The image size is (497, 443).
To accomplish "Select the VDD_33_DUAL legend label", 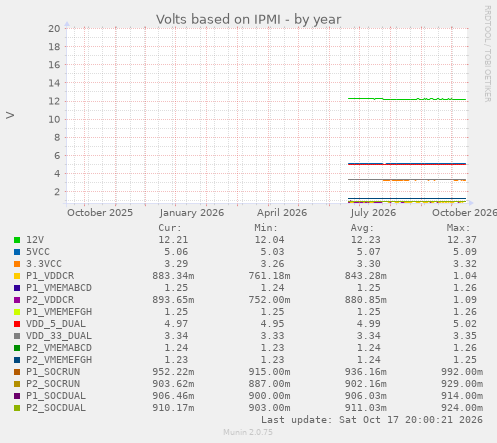I will pyautogui.click(x=59, y=336).
